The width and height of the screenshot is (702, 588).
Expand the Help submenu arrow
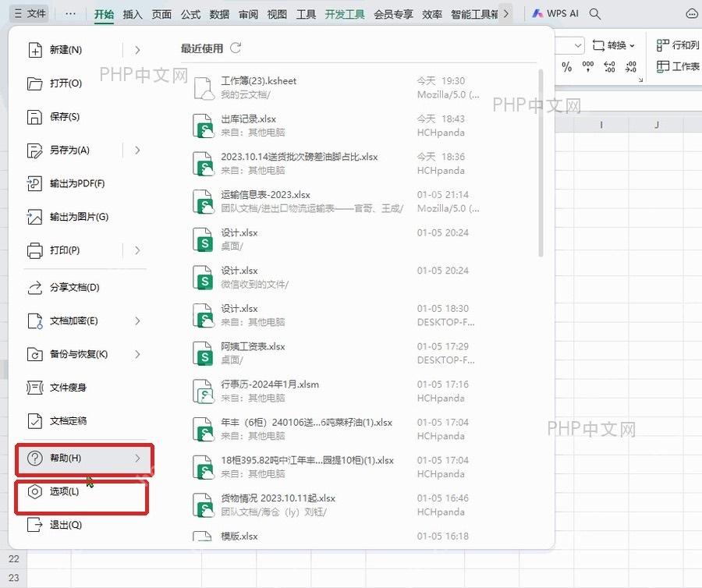point(137,459)
